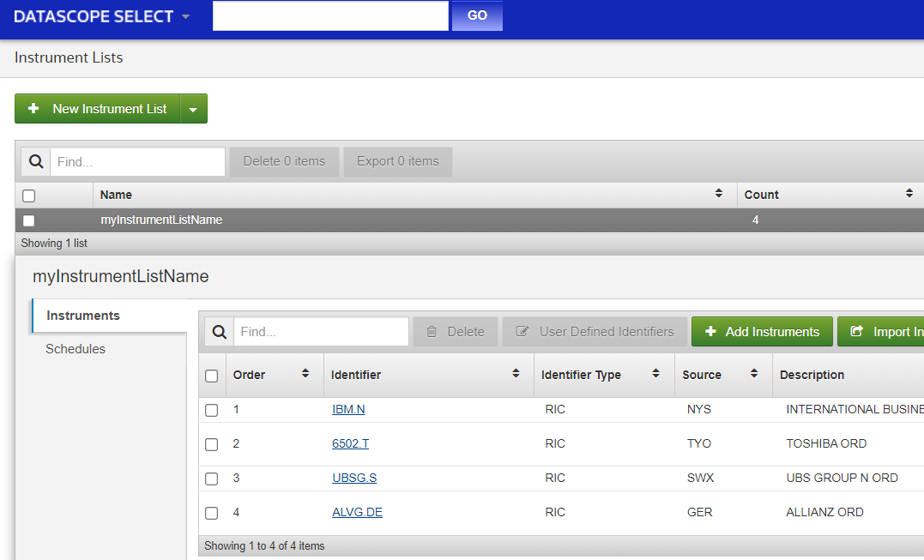Focus the instrument lists Find field
924x560 pixels.
point(138,161)
